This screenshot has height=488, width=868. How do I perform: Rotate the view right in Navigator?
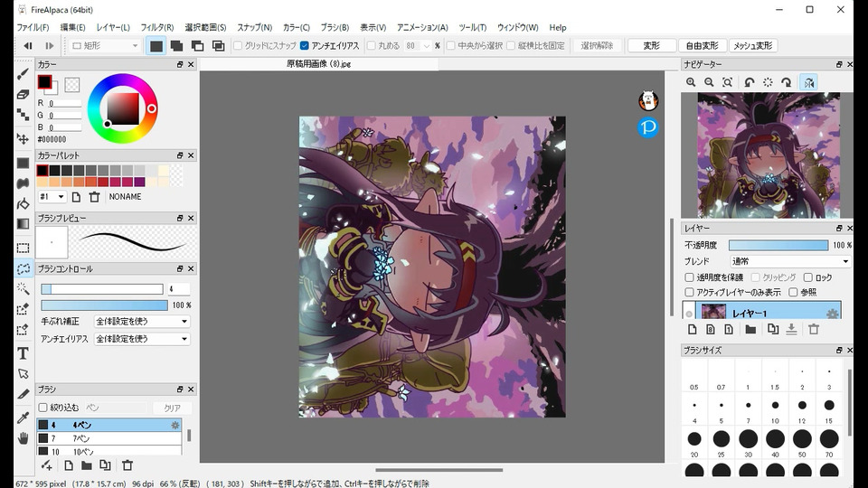786,82
